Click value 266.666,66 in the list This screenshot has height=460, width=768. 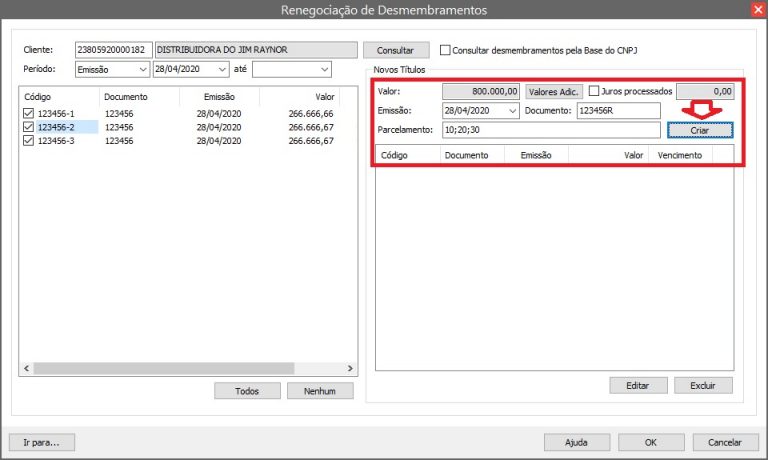[x=311, y=114]
